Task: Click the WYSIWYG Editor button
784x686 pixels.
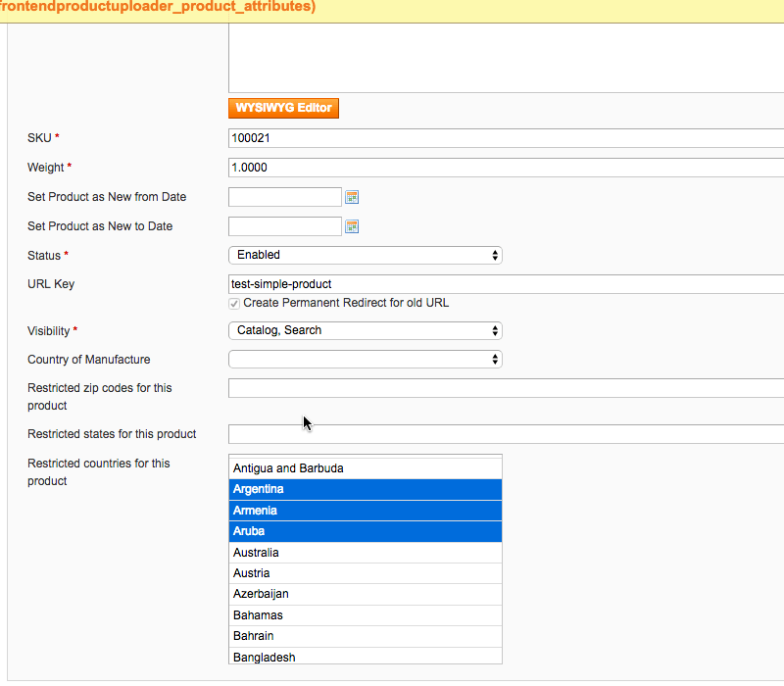Action: point(283,108)
